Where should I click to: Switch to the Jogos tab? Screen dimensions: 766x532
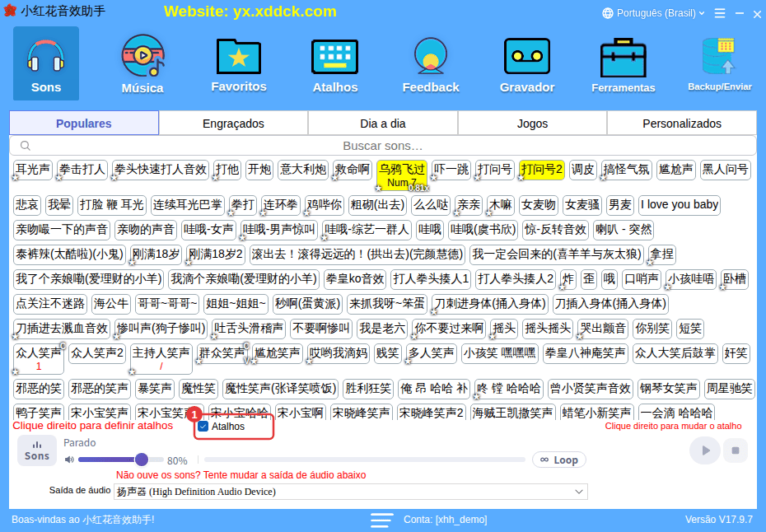pyautogui.click(x=532, y=123)
